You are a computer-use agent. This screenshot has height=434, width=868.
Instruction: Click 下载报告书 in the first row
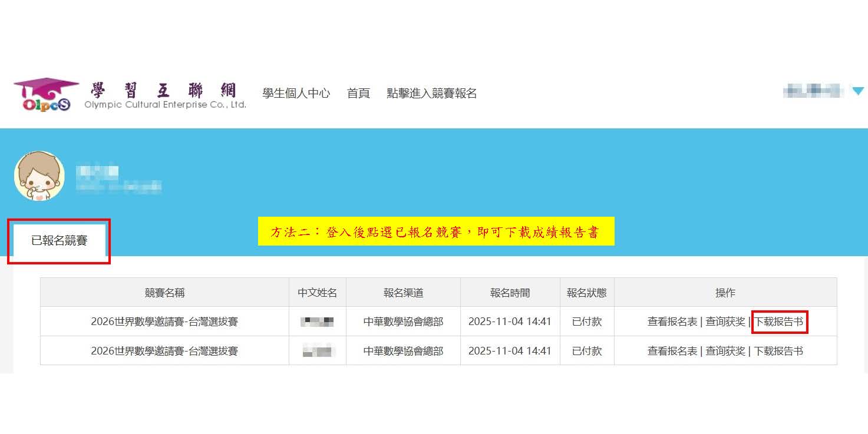tap(778, 322)
